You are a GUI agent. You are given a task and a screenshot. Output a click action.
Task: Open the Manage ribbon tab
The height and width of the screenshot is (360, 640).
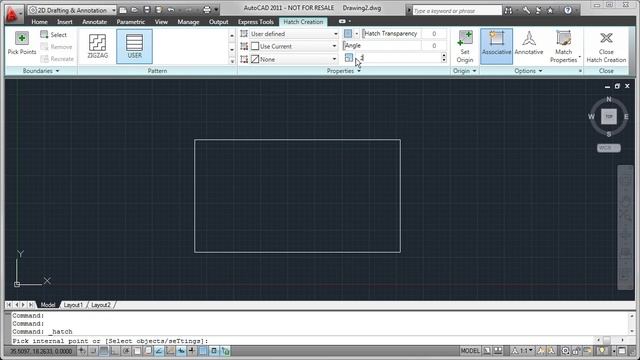coord(188,22)
